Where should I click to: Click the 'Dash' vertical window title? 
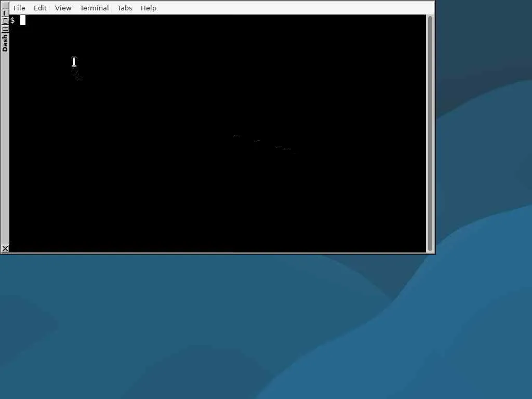click(x=5, y=43)
